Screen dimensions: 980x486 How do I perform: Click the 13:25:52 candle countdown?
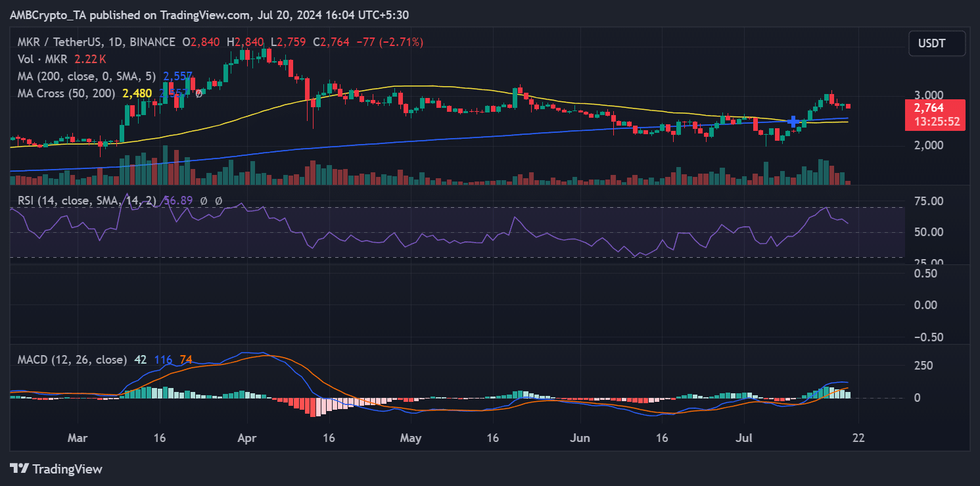[935, 122]
